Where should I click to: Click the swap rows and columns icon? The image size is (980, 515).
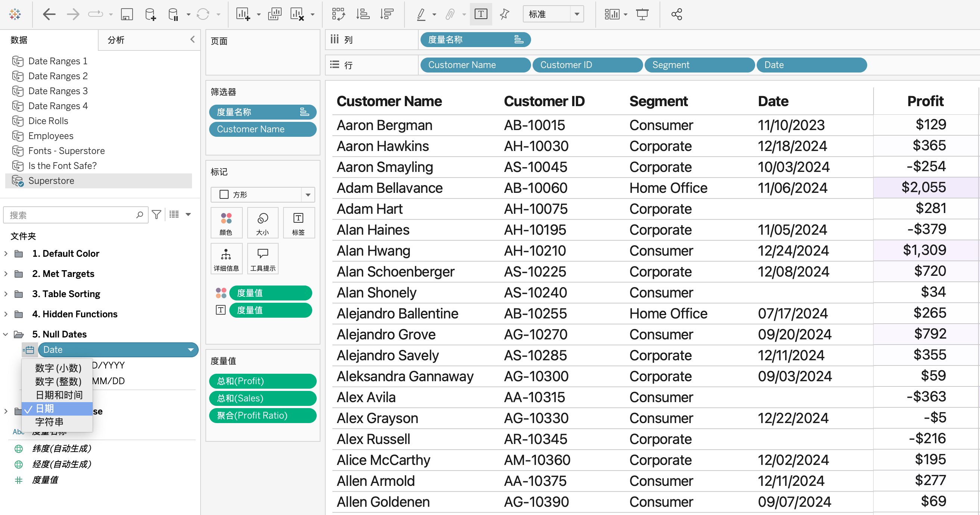[338, 15]
